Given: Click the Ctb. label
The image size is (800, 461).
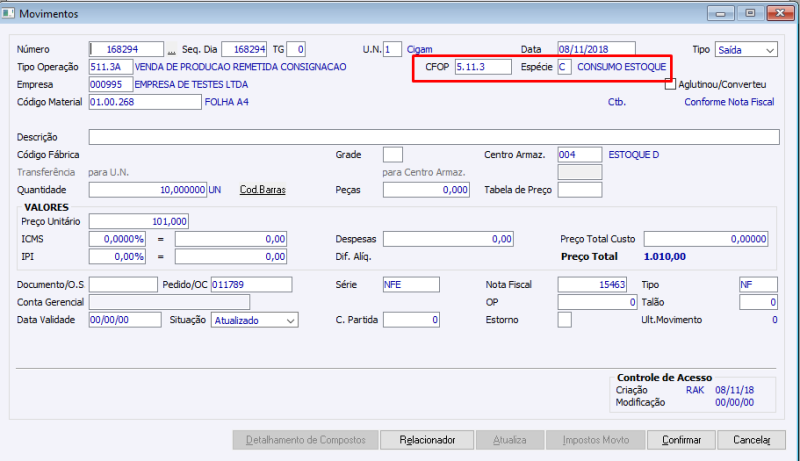Looking at the screenshot, I should click(x=616, y=102).
